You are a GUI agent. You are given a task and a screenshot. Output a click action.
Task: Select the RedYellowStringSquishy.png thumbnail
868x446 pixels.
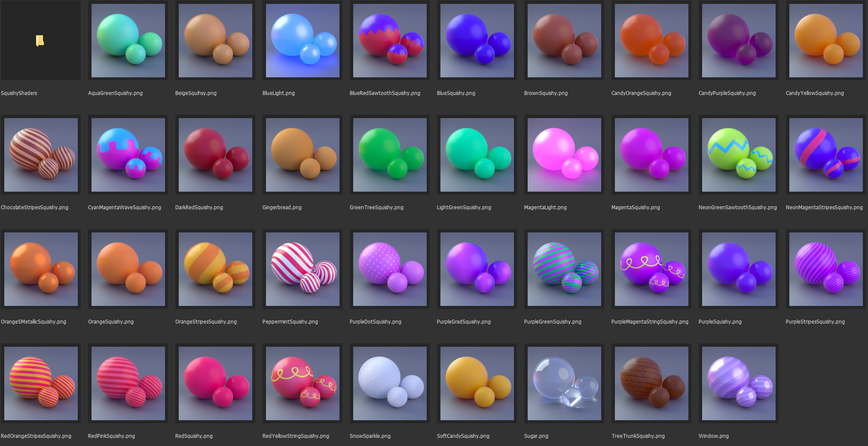pyautogui.click(x=303, y=384)
